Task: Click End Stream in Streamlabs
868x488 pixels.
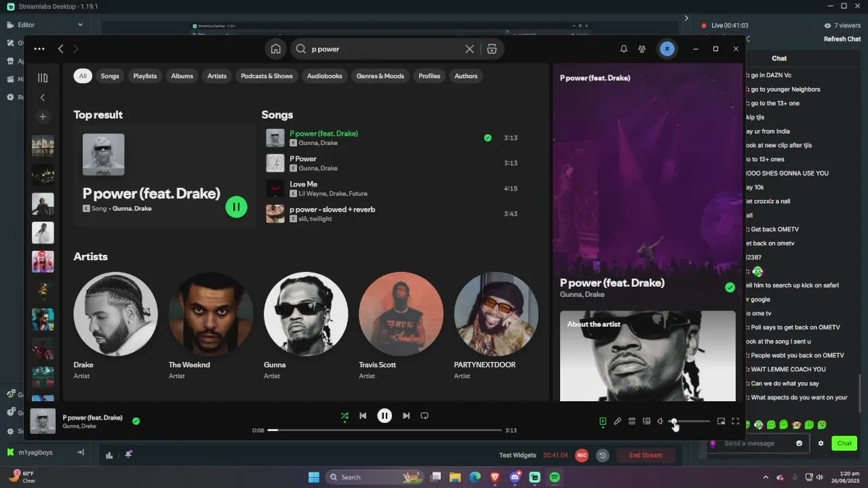Action: [646, 455]
